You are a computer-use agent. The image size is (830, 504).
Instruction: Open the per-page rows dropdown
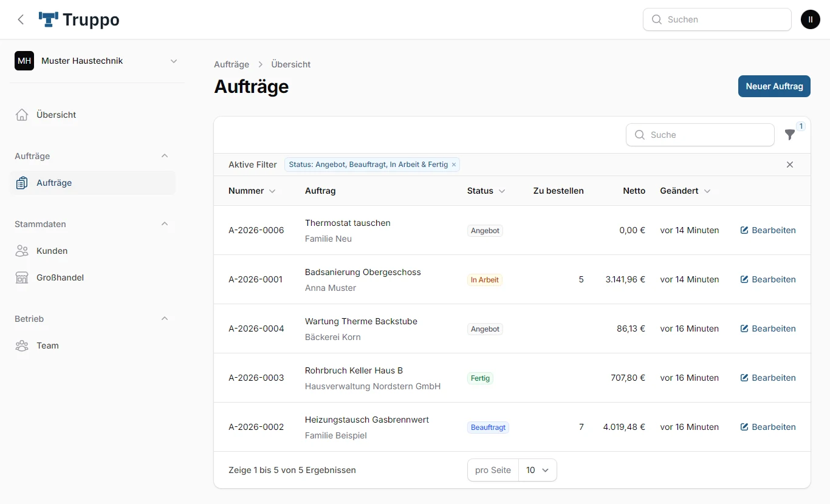[x=538, y=470]
